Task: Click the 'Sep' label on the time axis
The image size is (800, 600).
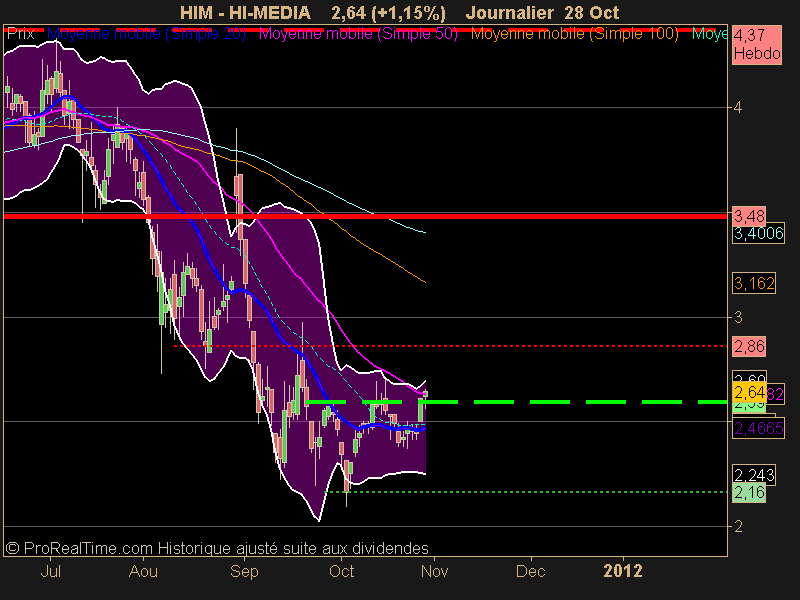Action: point(244,571)
